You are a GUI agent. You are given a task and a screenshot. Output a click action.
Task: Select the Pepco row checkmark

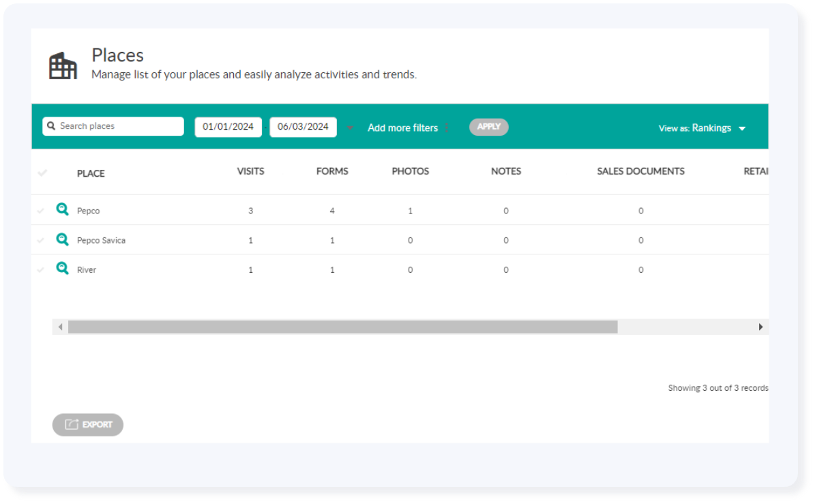point(41,211)
